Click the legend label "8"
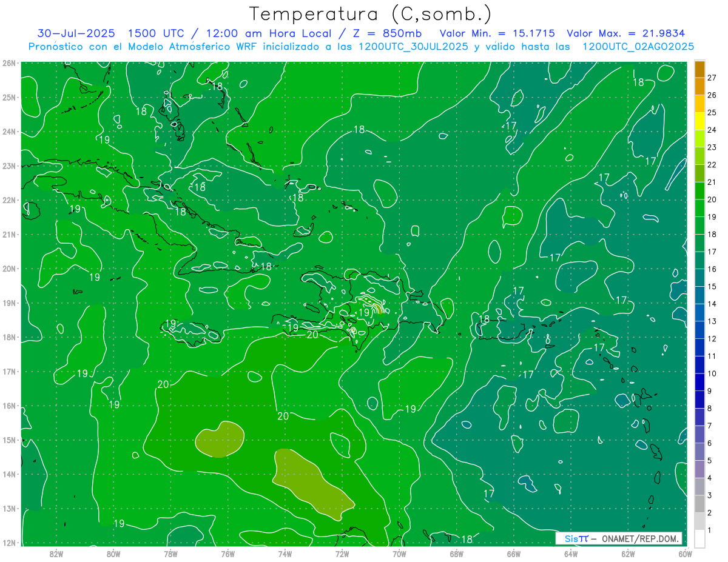 click(710, 408)
